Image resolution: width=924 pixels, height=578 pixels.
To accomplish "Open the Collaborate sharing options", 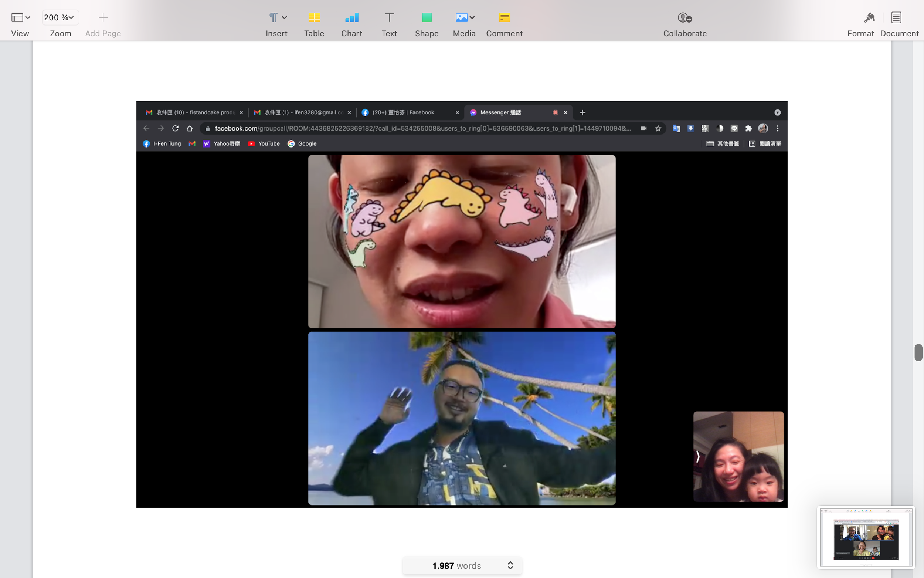I will 684,18.
